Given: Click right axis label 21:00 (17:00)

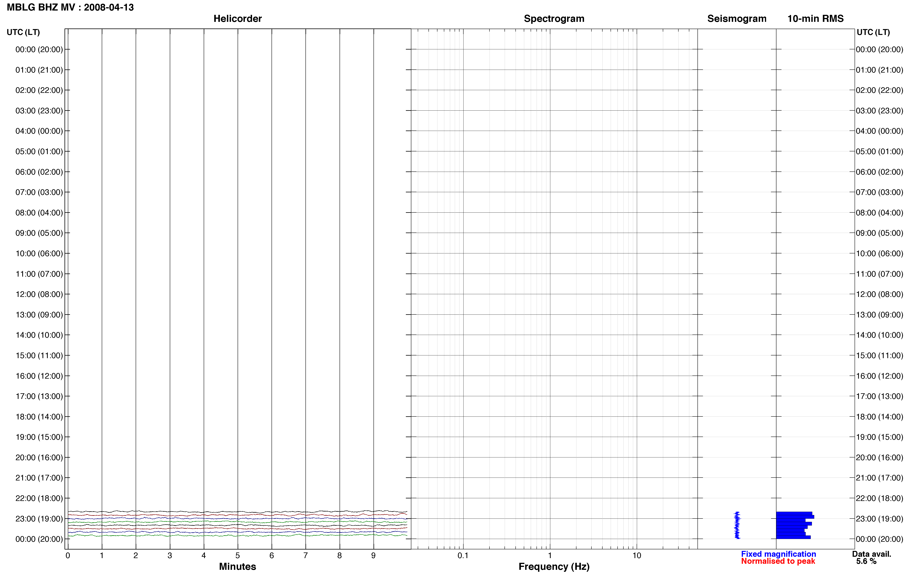Looking at the screenshot, I should tap(879, 478).
